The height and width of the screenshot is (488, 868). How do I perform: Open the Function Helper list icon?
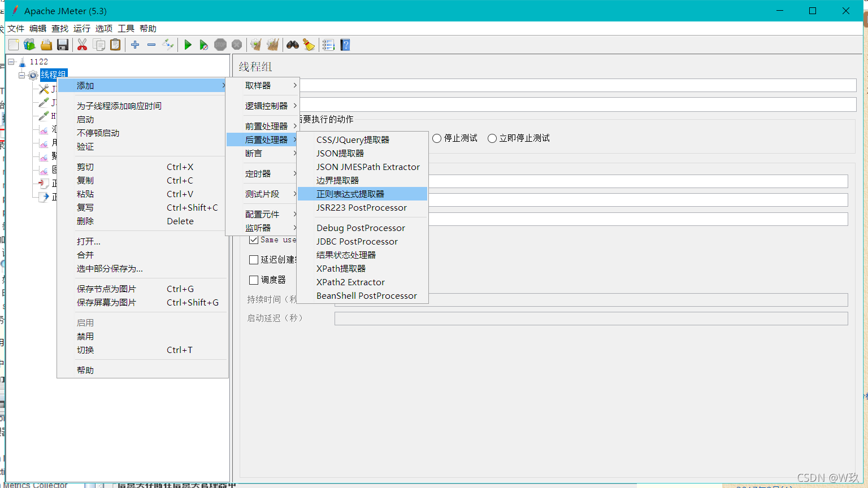(x=328, y=45)
